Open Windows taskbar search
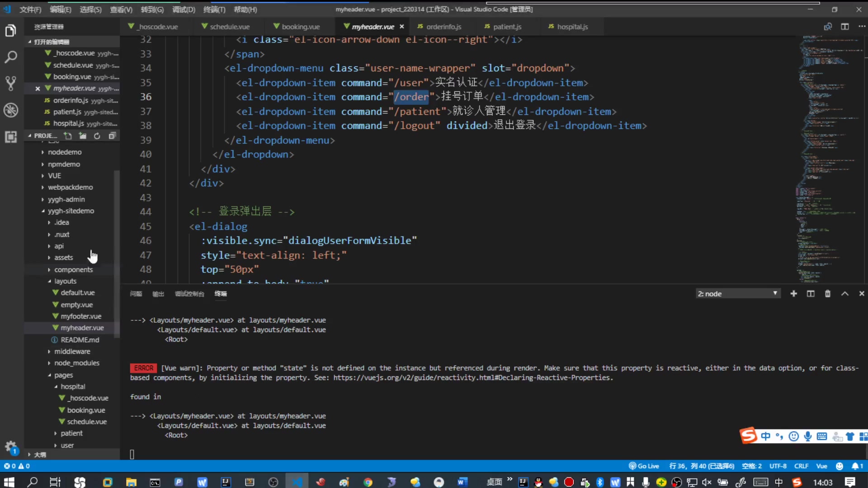The width and height of the screenshot is (868, 488). coord(32,482)
